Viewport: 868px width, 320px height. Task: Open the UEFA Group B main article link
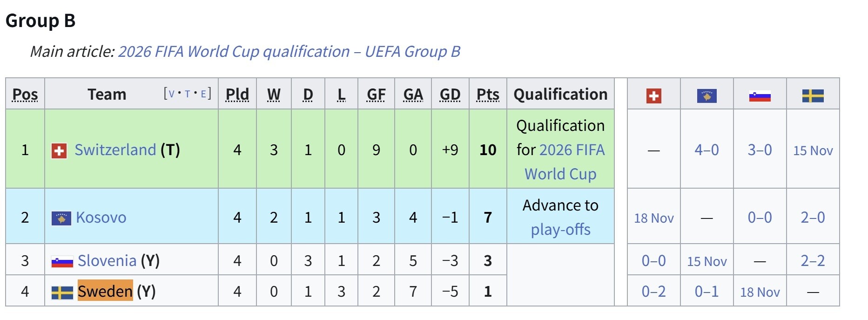pyautogui.click(x=289, y=51)
